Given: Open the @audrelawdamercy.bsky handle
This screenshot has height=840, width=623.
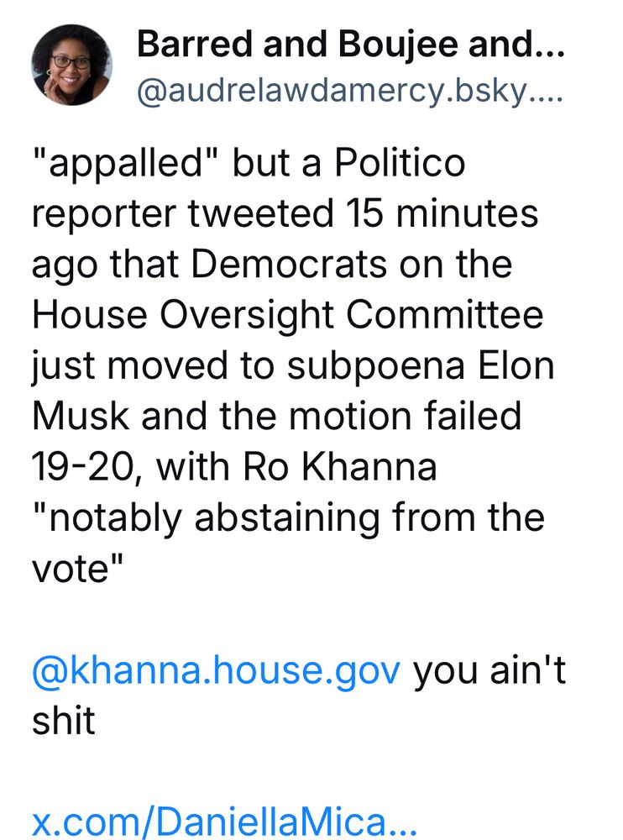Looking at the screenshot, I should point(350,92).
